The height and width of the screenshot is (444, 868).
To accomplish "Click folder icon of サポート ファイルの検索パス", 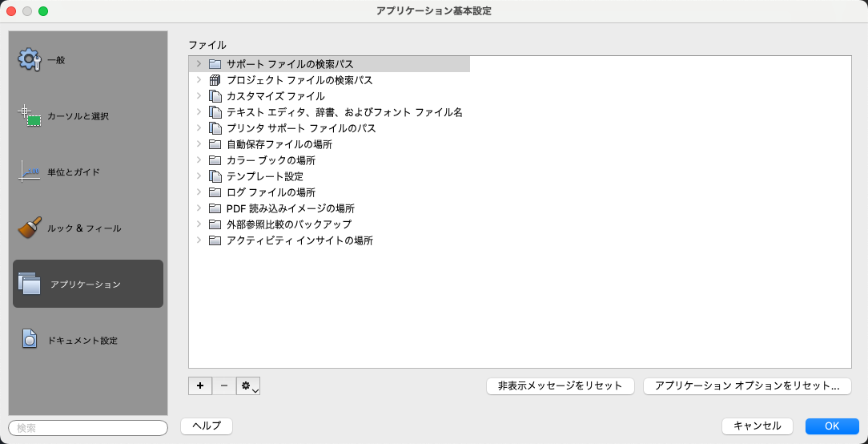I will (x=215, y=64).
